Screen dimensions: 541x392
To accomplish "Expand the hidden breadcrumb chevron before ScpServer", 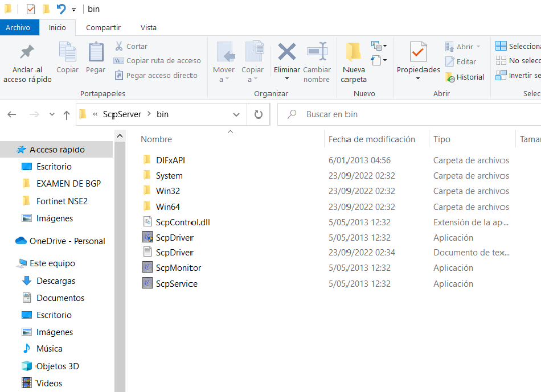I will tap(95, 114).
